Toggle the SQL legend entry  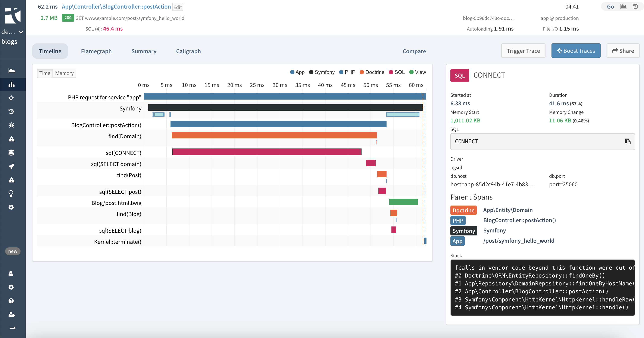(397, 72)
